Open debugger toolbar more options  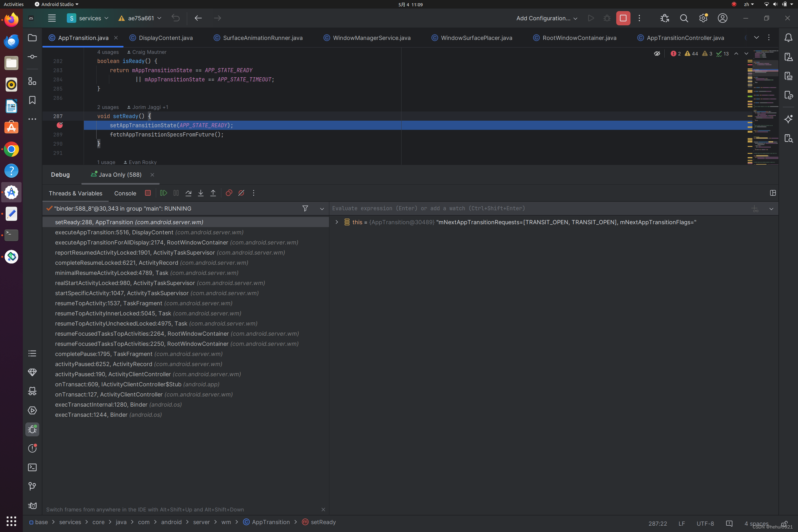[x=253, y=193]
